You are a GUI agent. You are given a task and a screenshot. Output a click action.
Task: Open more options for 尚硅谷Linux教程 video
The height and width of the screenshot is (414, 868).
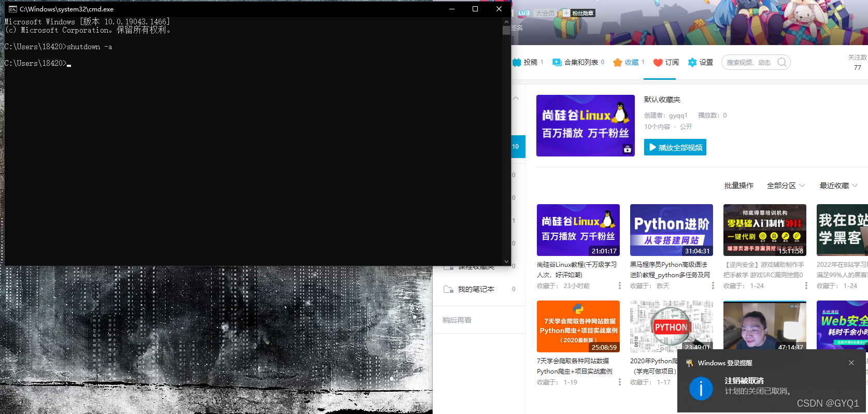(x=619, y=285)
